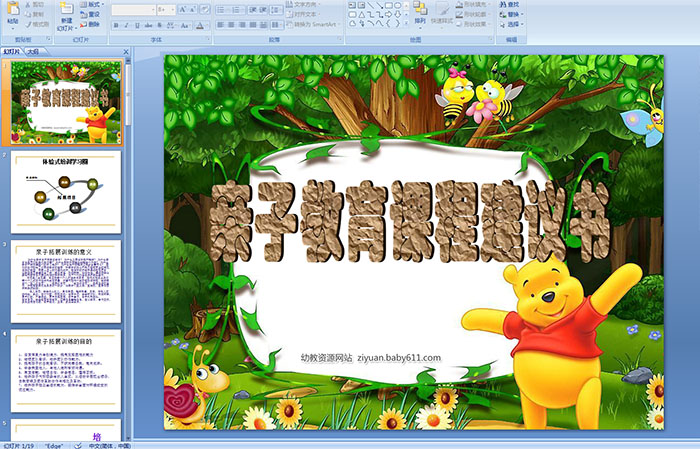
Task: Select the Text Box shape icon
Action: [352, 5]
